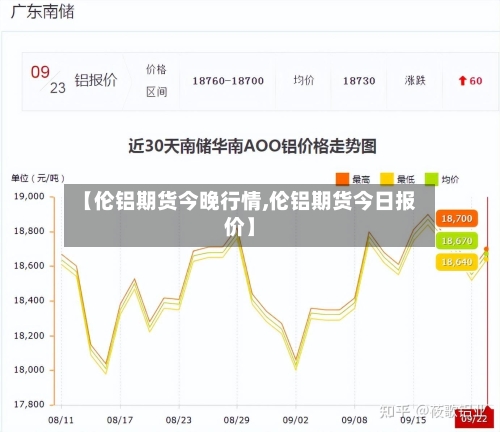Screen dimensions: 500x432
Task: Click the red up-arrow change icon
Action: click(462, 81)
